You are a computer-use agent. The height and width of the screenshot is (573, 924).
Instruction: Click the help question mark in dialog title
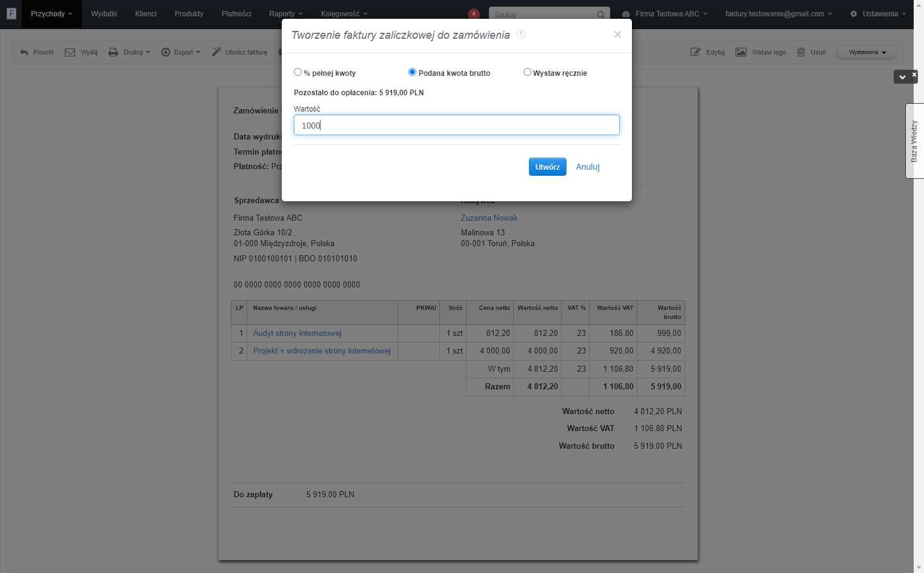click(x=521, y=34)
